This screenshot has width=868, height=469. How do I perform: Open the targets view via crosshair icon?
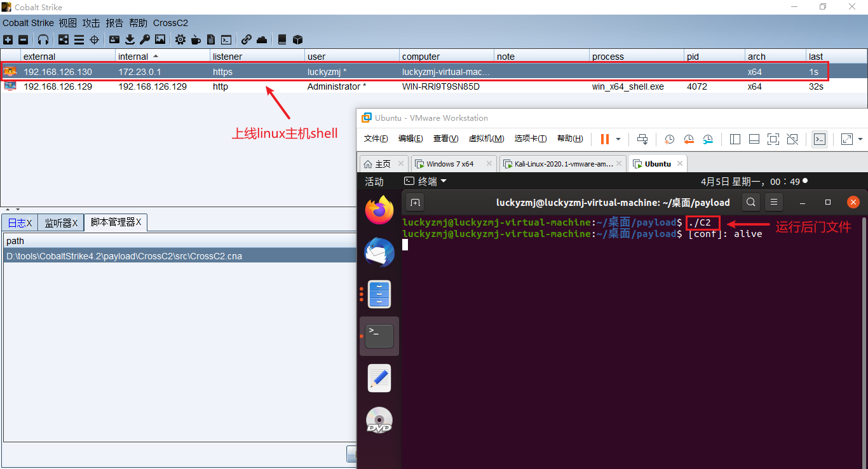(x=93, y=39)
